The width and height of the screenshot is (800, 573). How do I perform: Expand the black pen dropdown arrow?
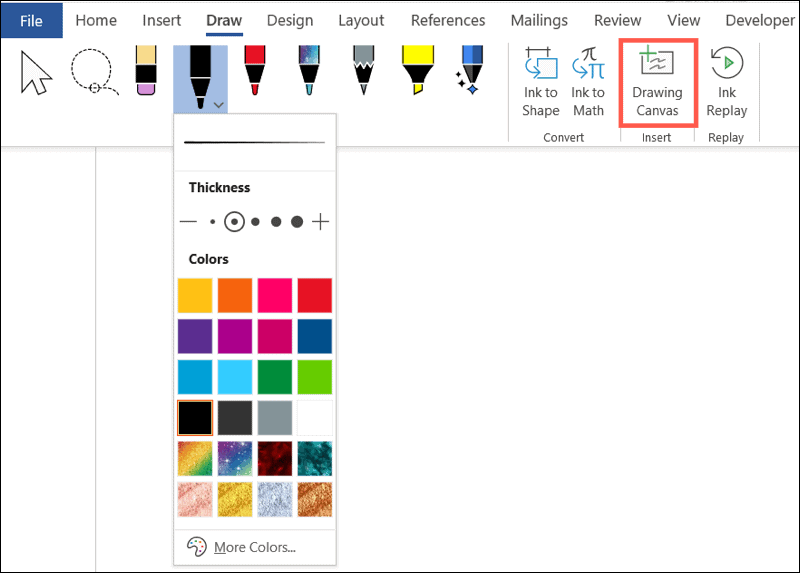pyautogui.click(x=219, y=103)
